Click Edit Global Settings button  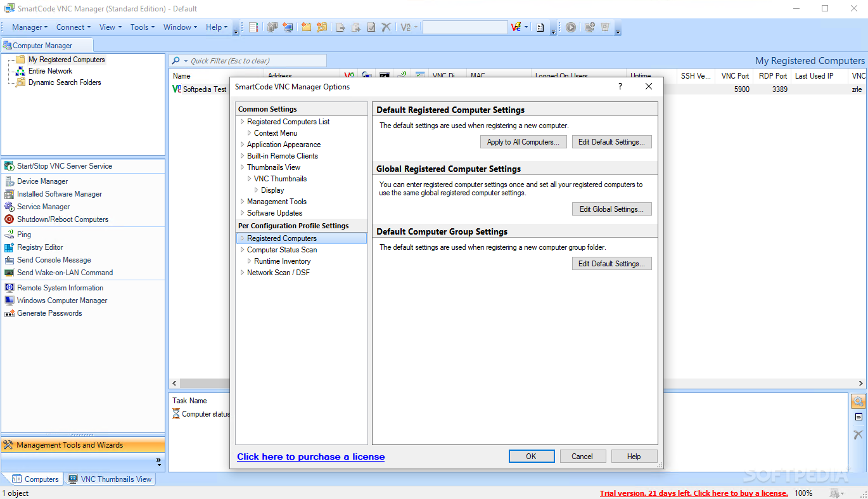click(611, 209)
